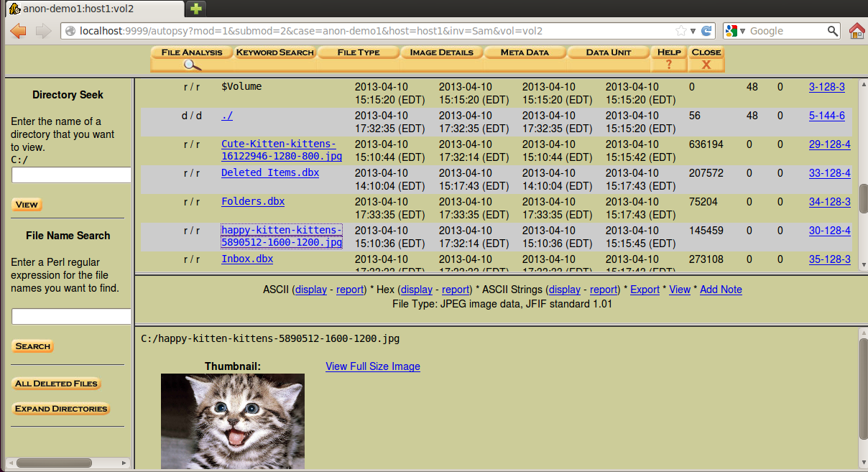
Task: Open a new browser tab
Action: 195,9
